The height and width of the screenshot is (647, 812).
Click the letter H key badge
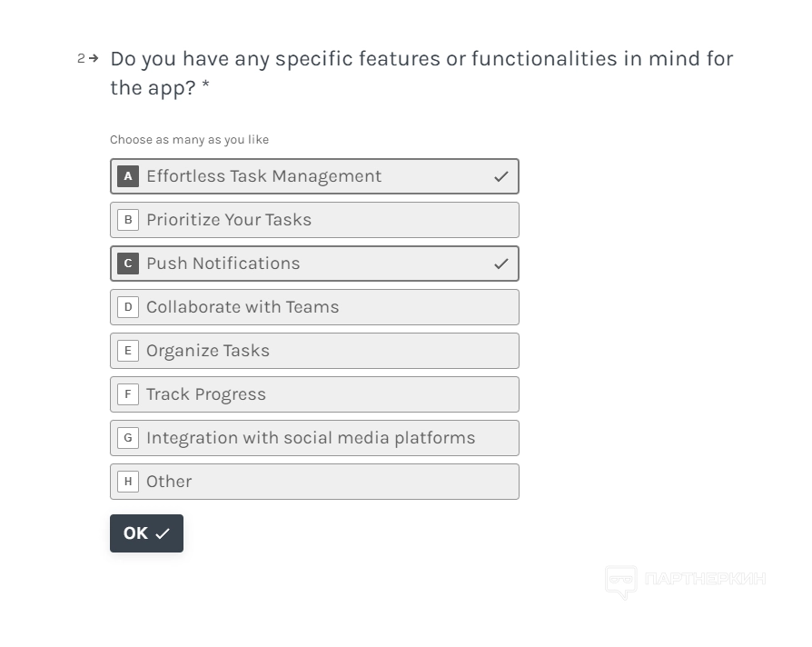click(128, 482)
